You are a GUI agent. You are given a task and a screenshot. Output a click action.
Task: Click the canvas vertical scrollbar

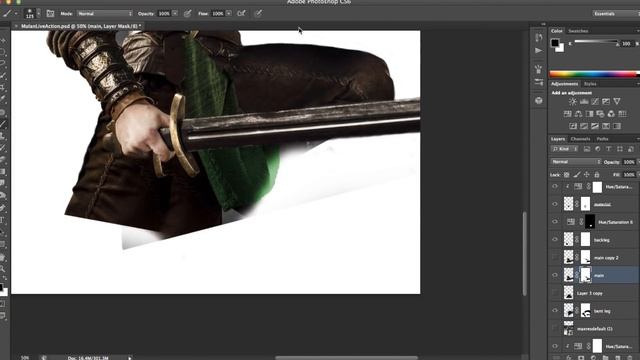click(x=524, y=253)
